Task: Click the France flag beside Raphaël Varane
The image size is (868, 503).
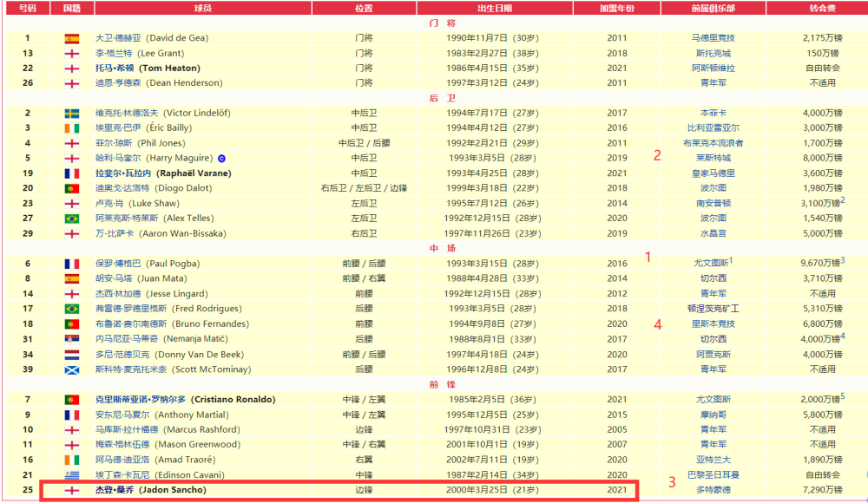Action: [x=72, y=173]
